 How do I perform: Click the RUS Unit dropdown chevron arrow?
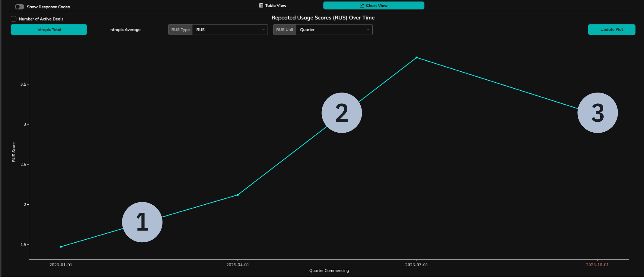coord(368,30)
